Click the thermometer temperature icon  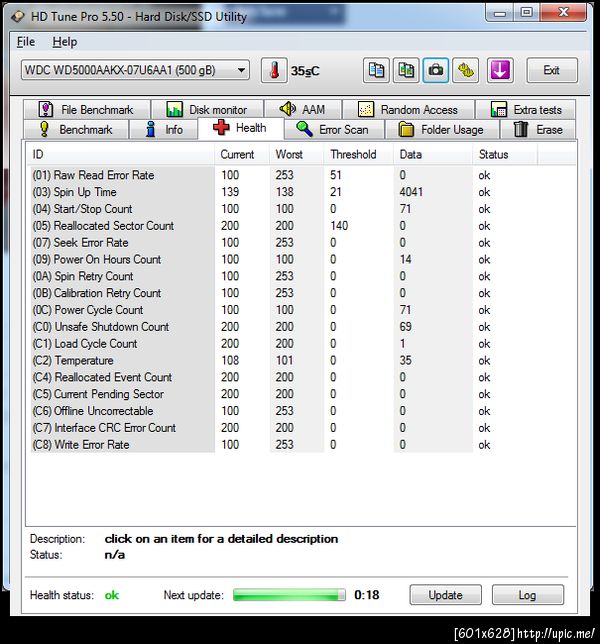point(274,70)
